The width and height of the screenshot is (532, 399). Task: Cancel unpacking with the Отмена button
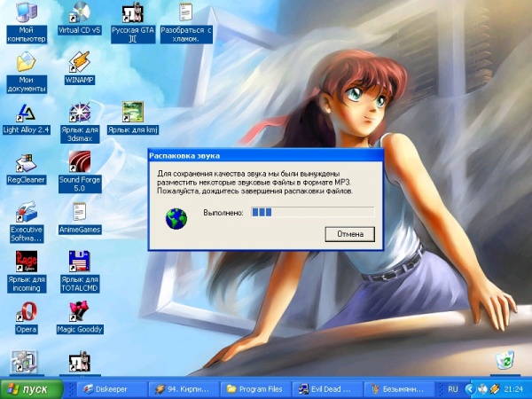pos(350,234)
